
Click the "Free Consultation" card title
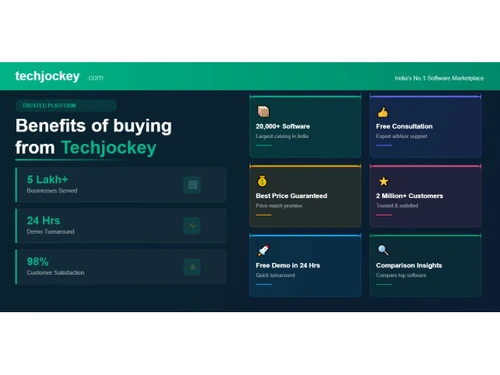tap(404, 126)
